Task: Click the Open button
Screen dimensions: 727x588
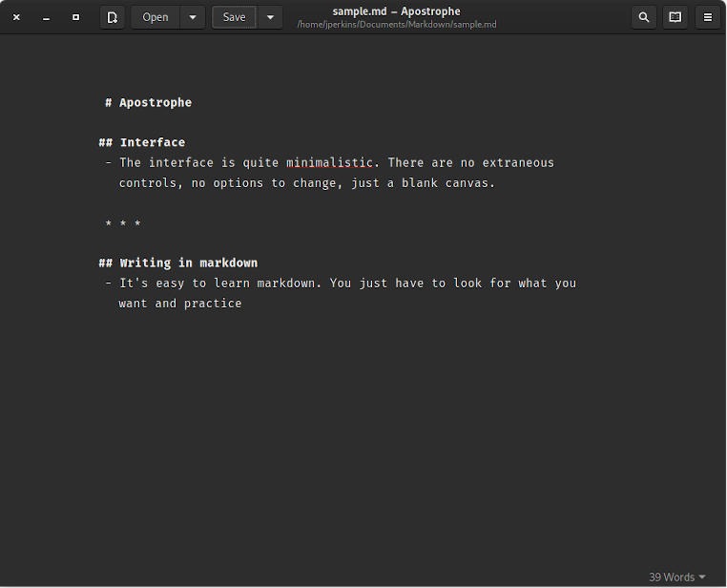Action: 156,17
